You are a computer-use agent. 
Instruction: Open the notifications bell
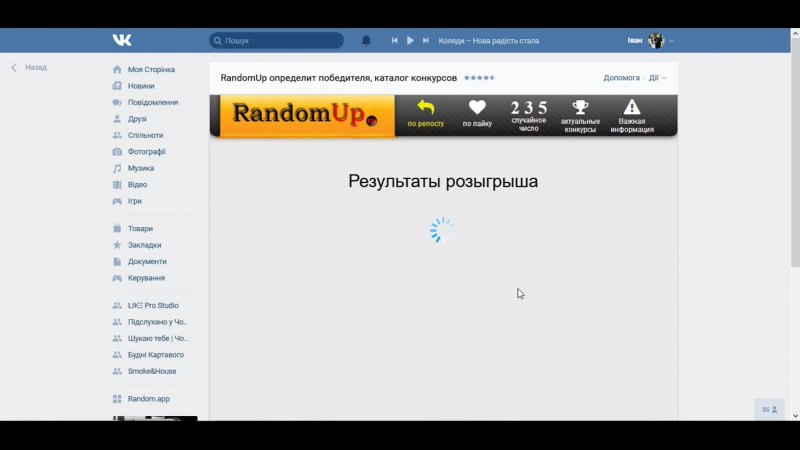click(x=366, y=41)
